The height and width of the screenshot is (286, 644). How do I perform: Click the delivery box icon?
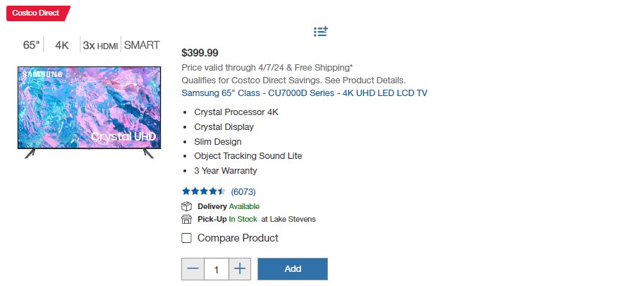tap(186, 206)
